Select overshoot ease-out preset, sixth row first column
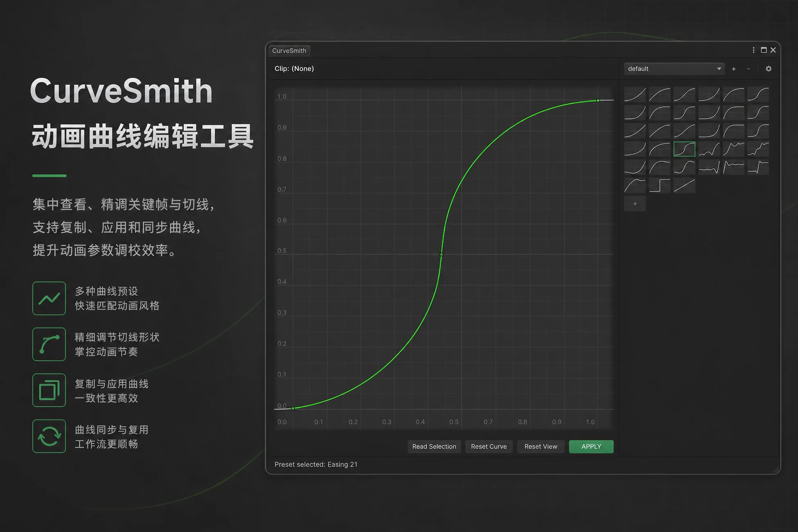 pyautogui.click(x=635, y=185)
